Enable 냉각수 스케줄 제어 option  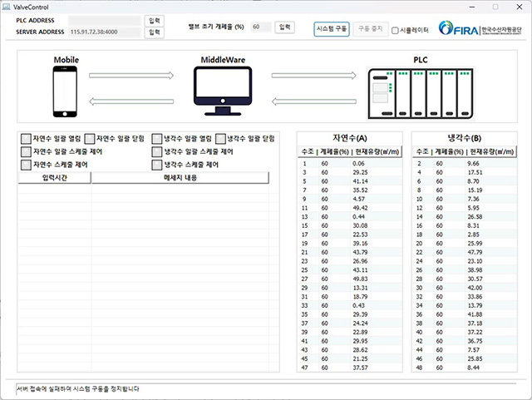[x=157, y=165]
